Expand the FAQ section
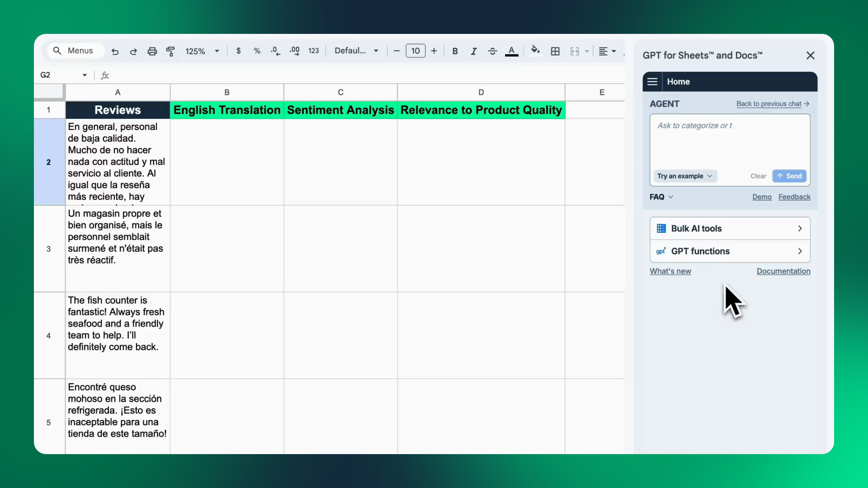 click(661, 197)
